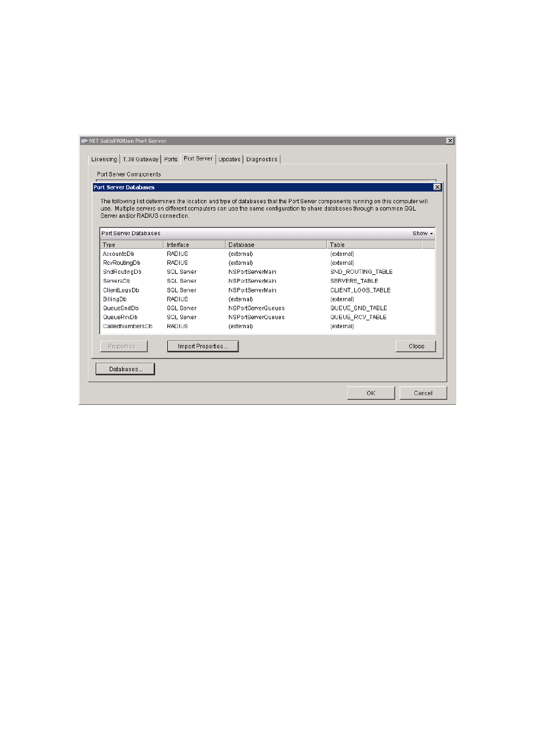Select the AccountsDb row

pos(268,254)
